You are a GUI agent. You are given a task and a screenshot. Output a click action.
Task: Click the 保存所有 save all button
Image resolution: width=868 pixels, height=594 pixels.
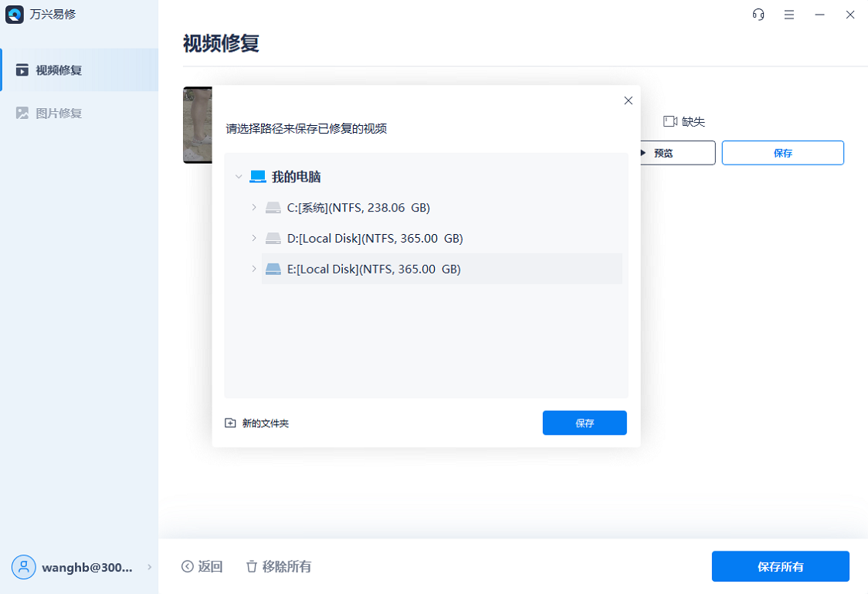780,566
